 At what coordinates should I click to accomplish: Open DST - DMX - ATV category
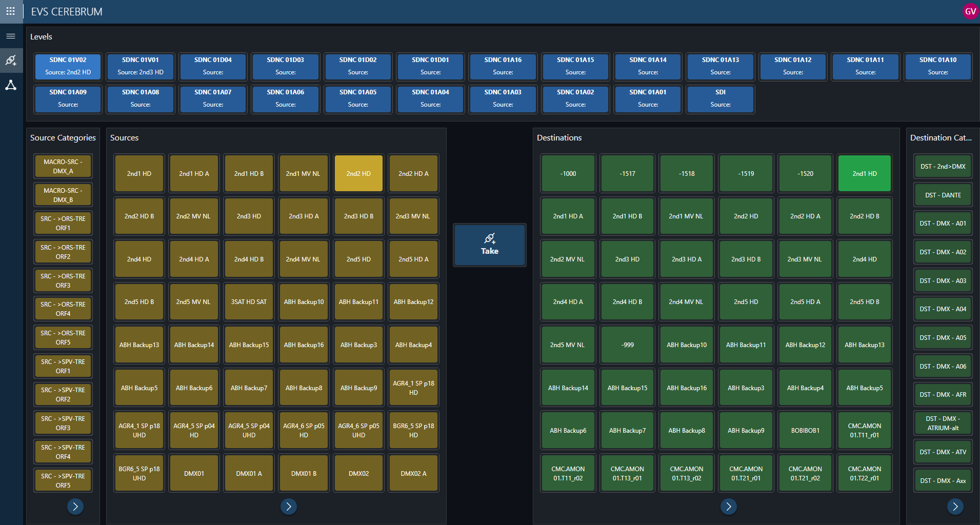tap(943, 452)
